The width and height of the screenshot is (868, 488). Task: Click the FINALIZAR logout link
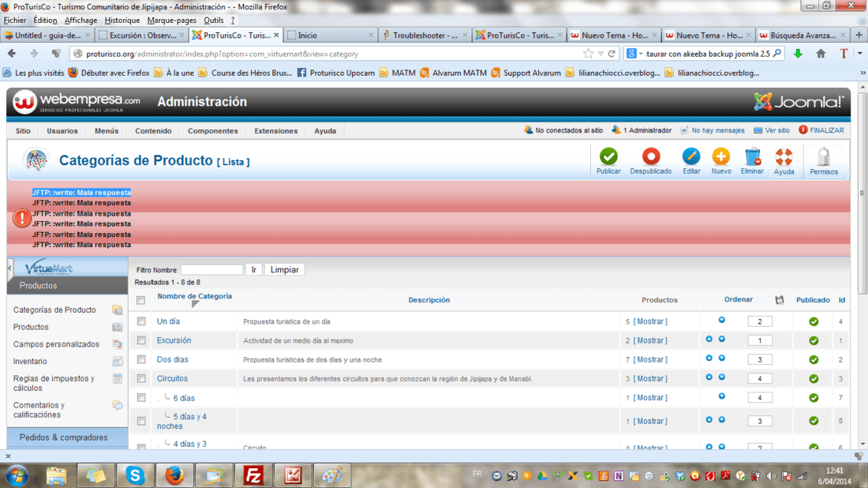(821, 130)
